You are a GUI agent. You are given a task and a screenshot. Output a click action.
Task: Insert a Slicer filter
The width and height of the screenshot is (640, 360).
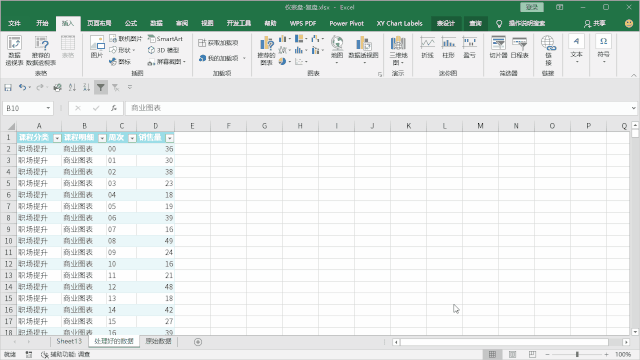pos(498,47)
